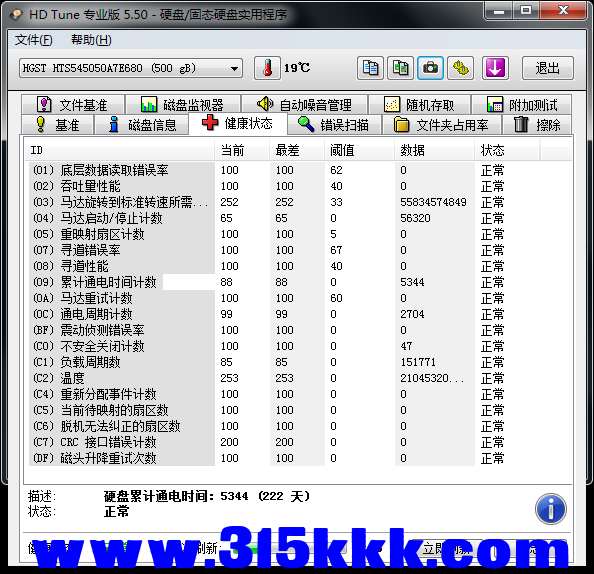Switch to the 磁盘监视器 tab
594x574 pixels.
point(183,105)
